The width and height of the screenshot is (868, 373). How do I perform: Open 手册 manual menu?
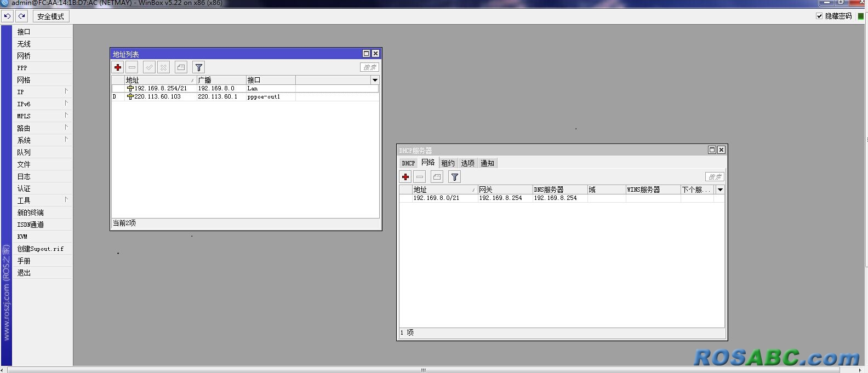[x=43, y=261]
